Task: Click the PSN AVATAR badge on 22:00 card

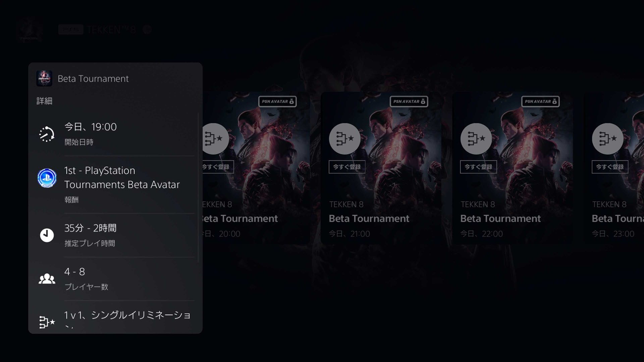Action: click(540, 101)
